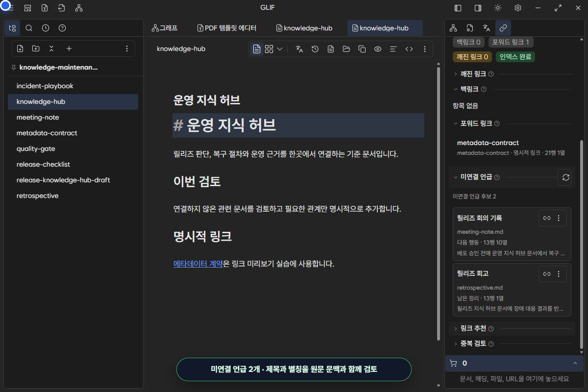
Task: Collapse all folders in the explorer
Action: pos(51,49)
